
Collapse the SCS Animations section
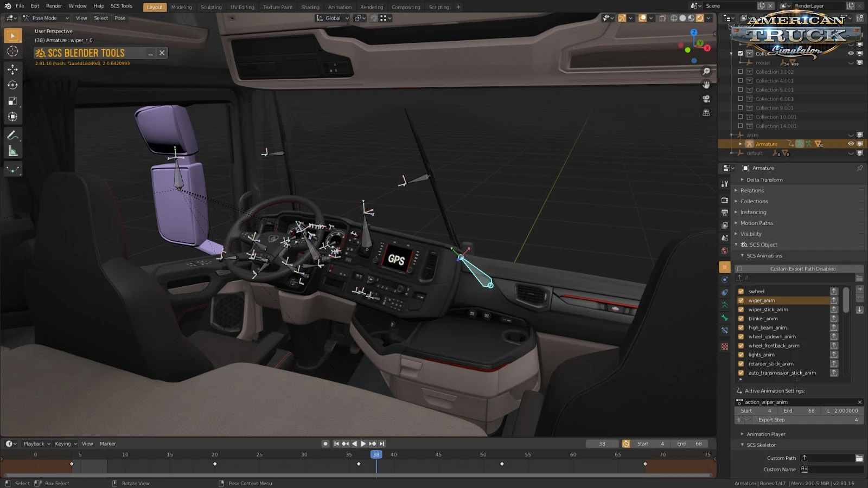(762, 255)
